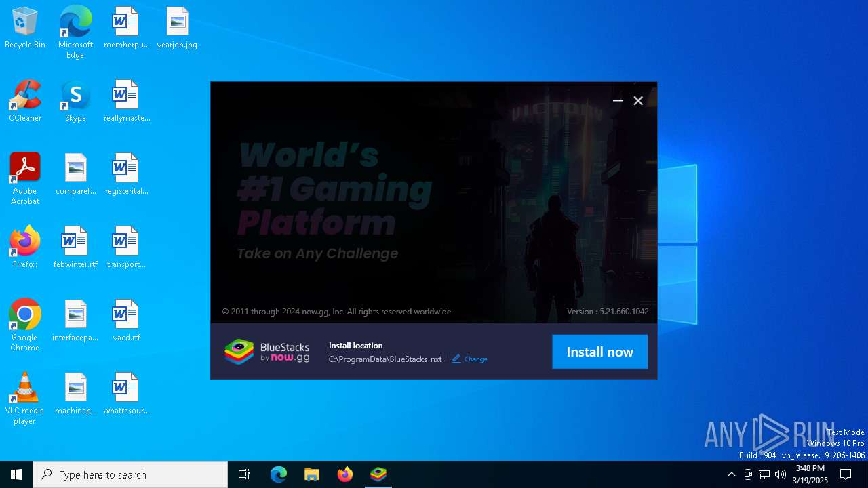The width and height of the screenshot is (868, 488).
Task: Open the Windows Start menu
Action: [x=16, y=474]
